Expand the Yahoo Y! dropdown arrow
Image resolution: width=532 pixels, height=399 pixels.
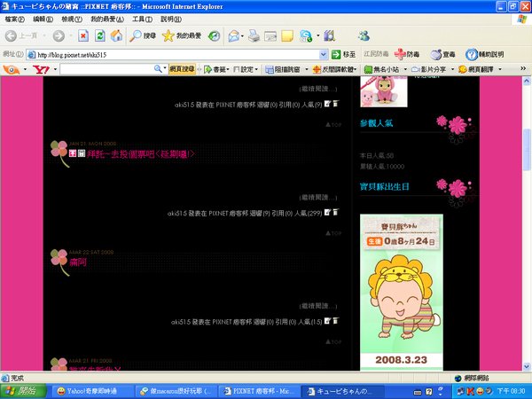(x=55, y=69)
